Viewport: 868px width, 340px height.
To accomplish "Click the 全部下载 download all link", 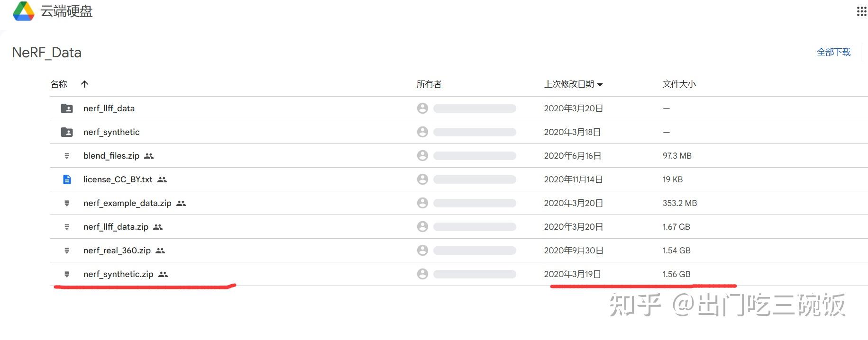I will (833, 52).
